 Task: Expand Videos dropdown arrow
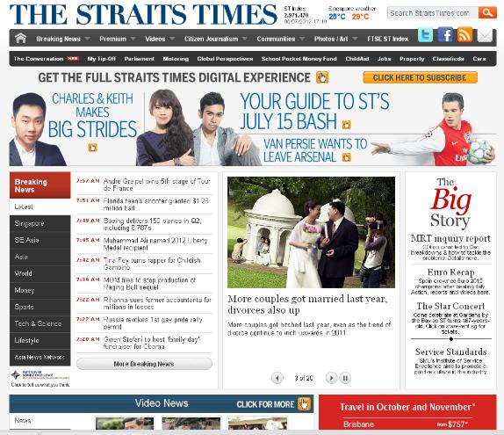(x=172, y=39)
